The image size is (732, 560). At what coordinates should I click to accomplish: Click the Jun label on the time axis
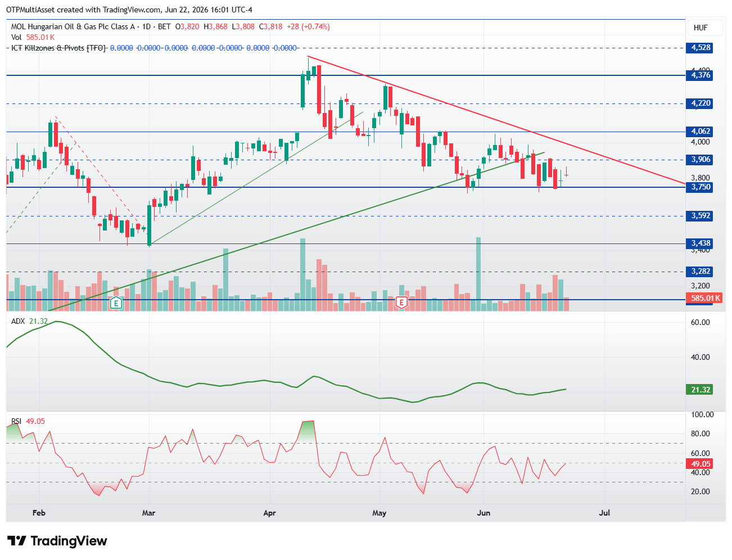[x=484, y=513]
